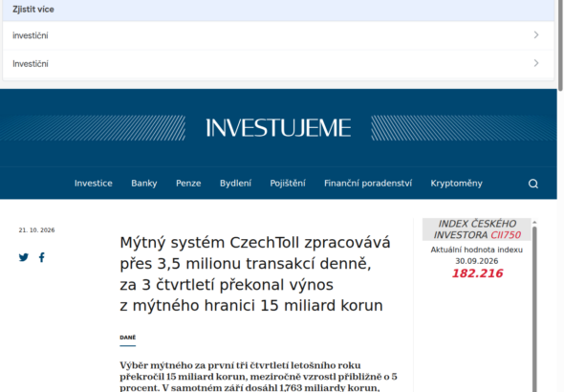Click the article lead paragraph
Viewport: 564px width, 392px height.
pos(258,377)
